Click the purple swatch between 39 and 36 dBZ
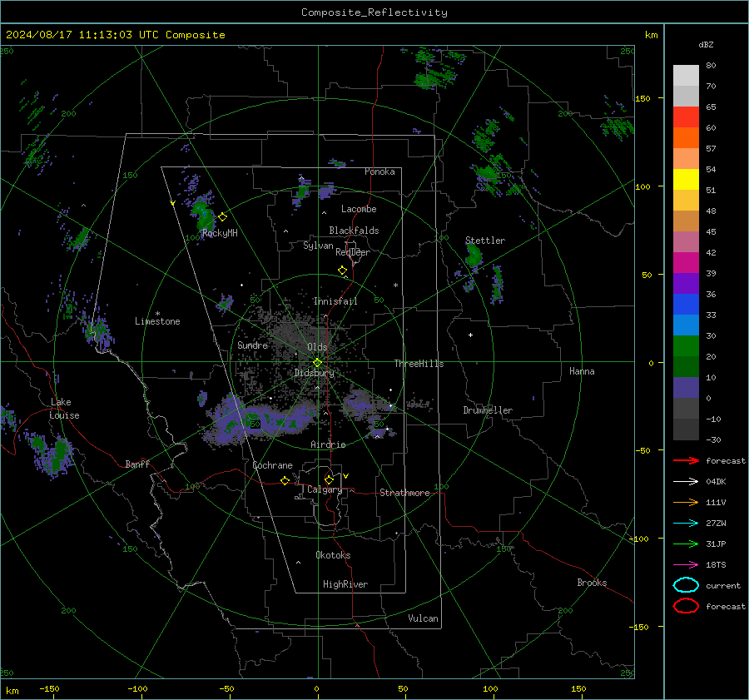The width and height of the screenshot is (749, 700). (x=686, y=284)
